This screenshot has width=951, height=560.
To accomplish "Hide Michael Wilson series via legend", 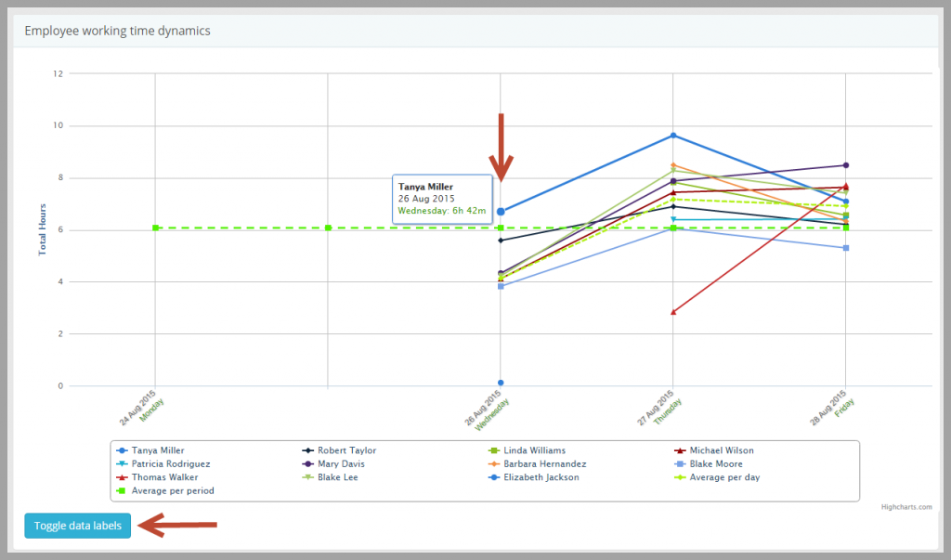I will [x=714, y=450].
